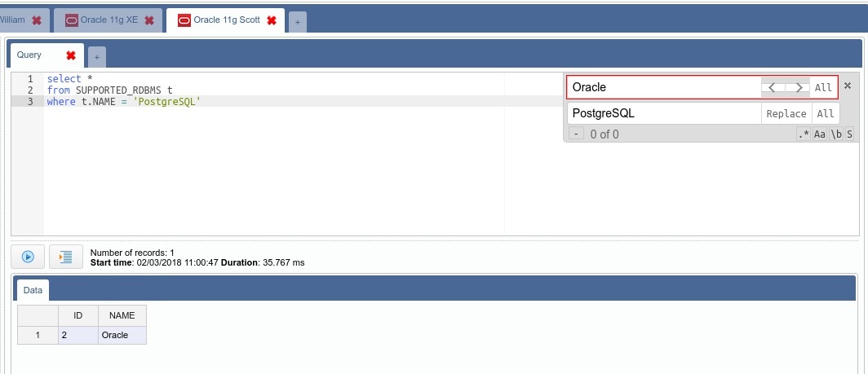The width and height of the screenshot is (868, 374).
Task: Open the Data results tab
Action: (x=33, y=290)
